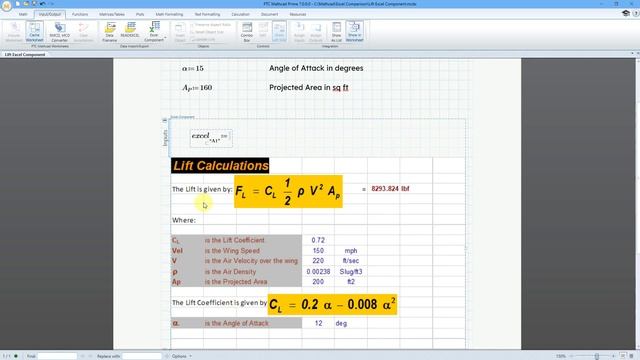Open the Matrices/Tables ribbon tab
The image size is (640, 360).
pos(112,14)
